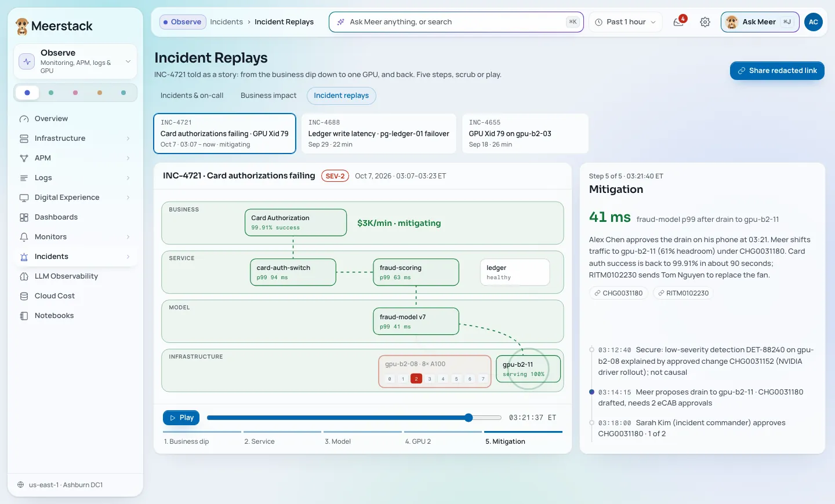Open the INC-4655 GPU Xid 79 card
This screenshot has height=504, width=835.
point(525,134)
